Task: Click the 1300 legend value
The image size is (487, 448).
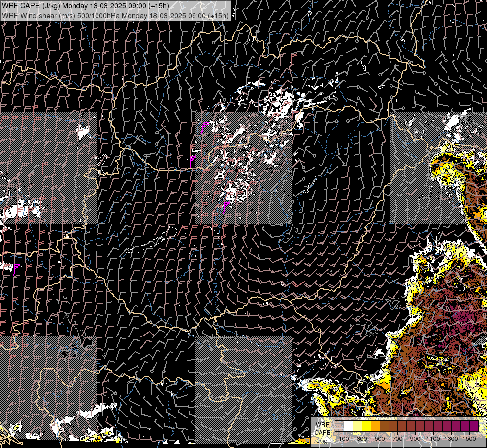Action: click(451, 439)
